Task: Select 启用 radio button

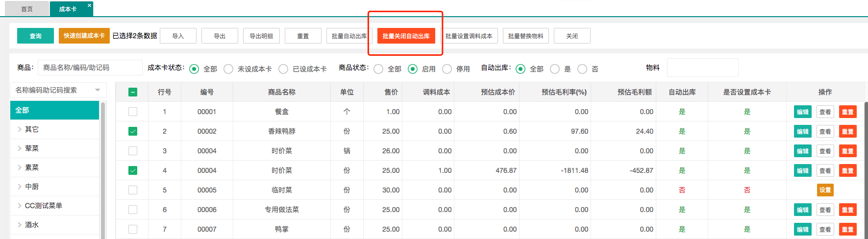Action: pyautogui.click(x=413, y=69)
